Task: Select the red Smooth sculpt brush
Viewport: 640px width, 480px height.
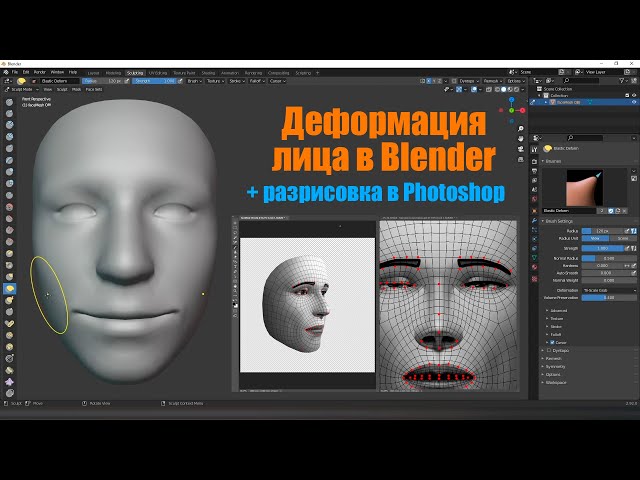Action: click(9, 207)
